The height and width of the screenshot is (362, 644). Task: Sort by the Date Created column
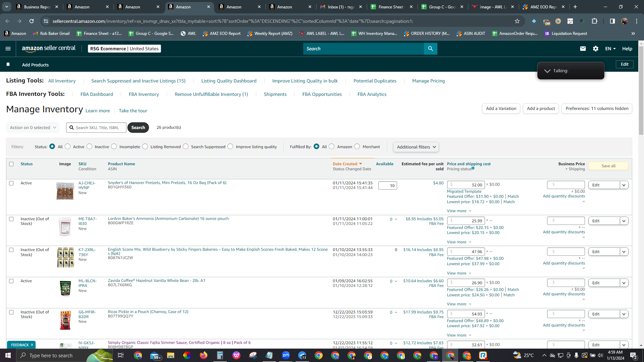pos(347,164)
